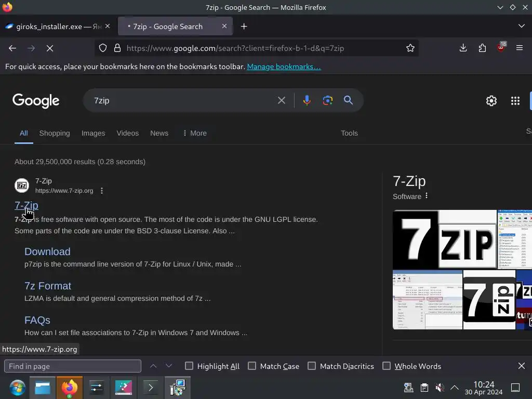Open the Downloads panel
Viewport: 532px width, 399px height.
click(463, 48)
